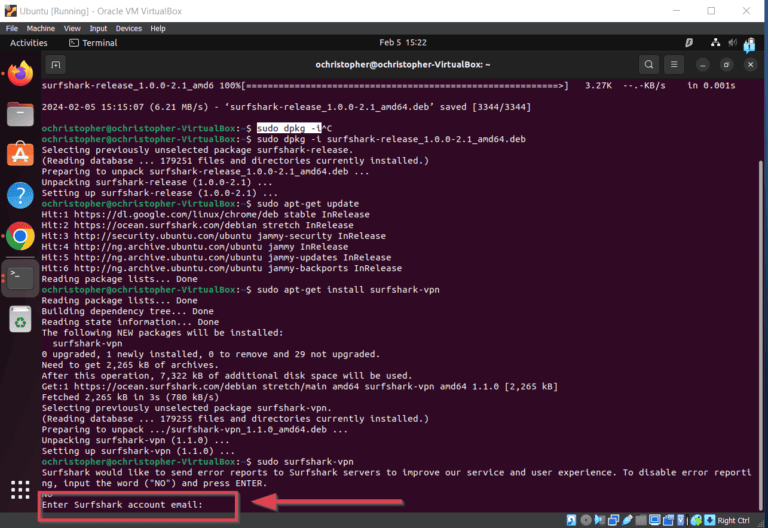Open the Help icon in the dock

pos(20,195)
